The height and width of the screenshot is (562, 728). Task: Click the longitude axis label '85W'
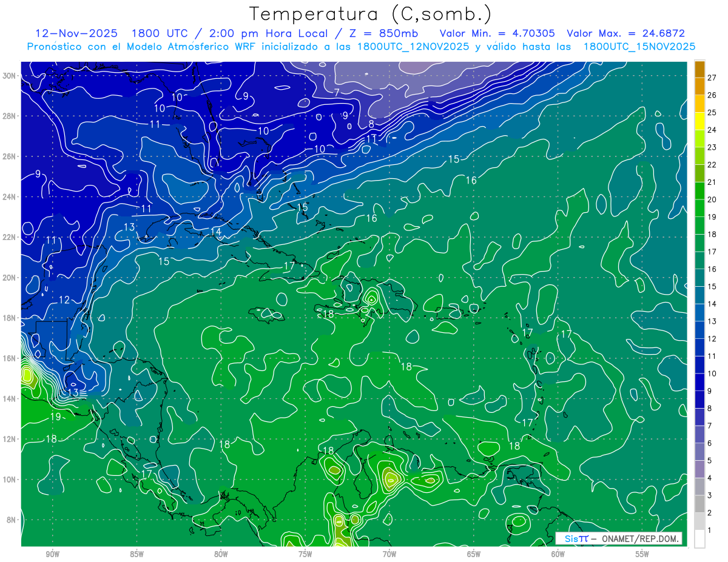point(136,554)
